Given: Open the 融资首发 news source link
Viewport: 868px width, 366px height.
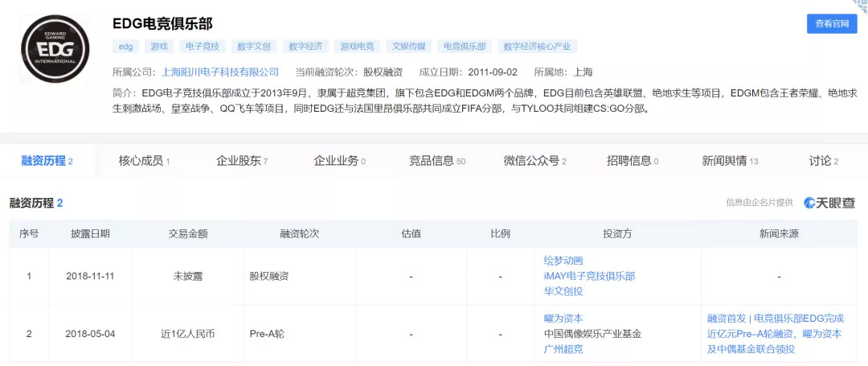Looking at the screenshot, I should point(776,334).
